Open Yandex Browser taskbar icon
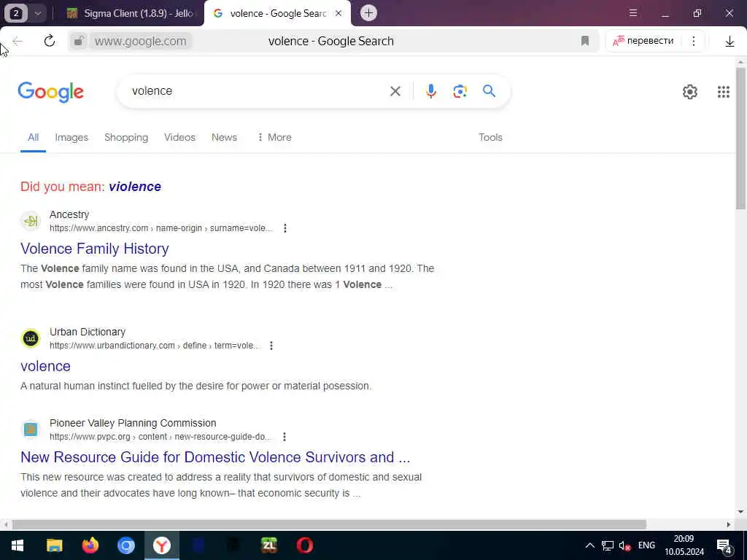 tap(162, 545)
